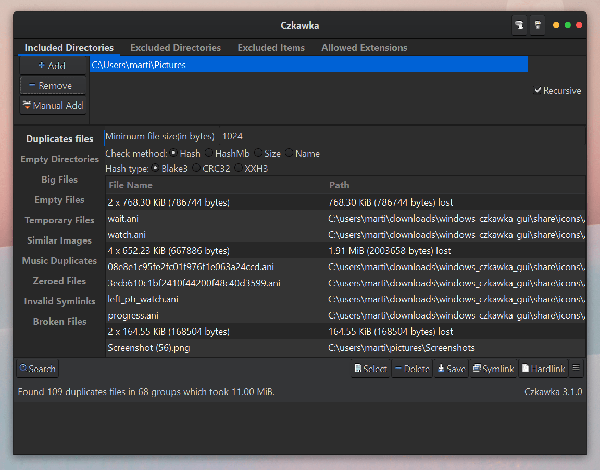Viewport: 600px width, 470px height.
Task: Click the 2 x 164.55 KiB group header
Action: pyautogui.click(x=346, y=331)
